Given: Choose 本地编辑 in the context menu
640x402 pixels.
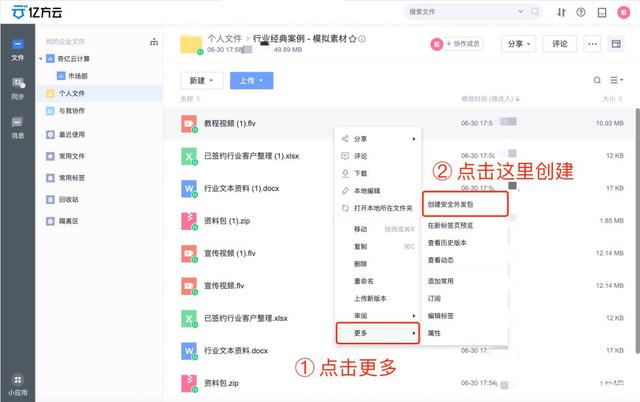Looking at the screenshot, I should (x=378, y=191).
